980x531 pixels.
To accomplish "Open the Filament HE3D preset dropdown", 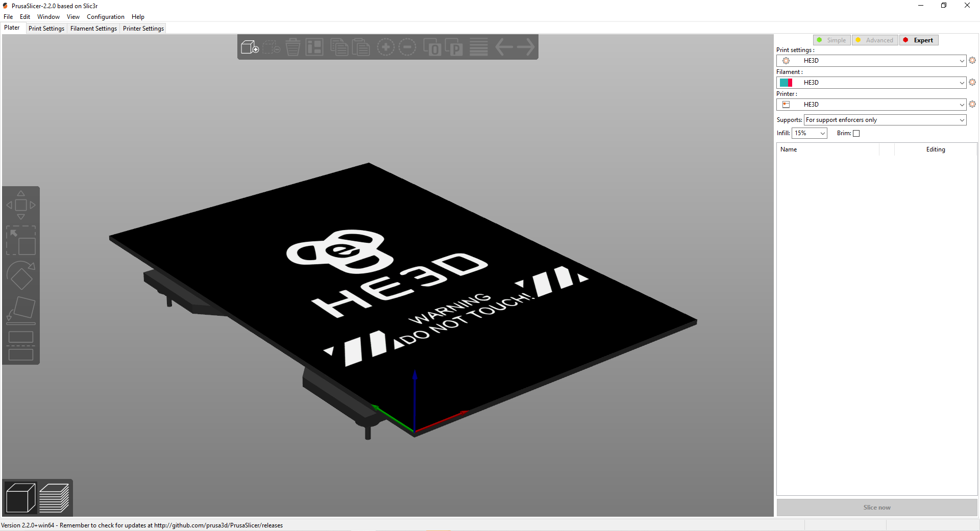I will [871, 83].
